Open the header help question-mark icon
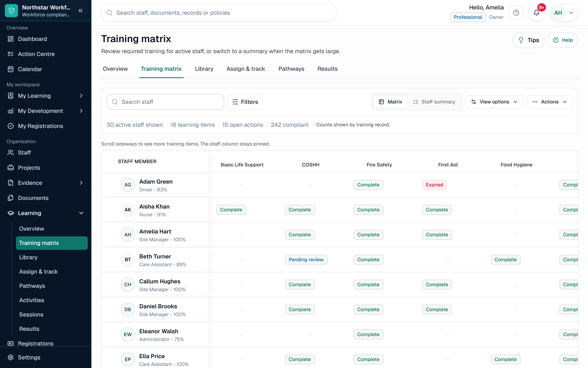588x368 pixels. (516, 13)
